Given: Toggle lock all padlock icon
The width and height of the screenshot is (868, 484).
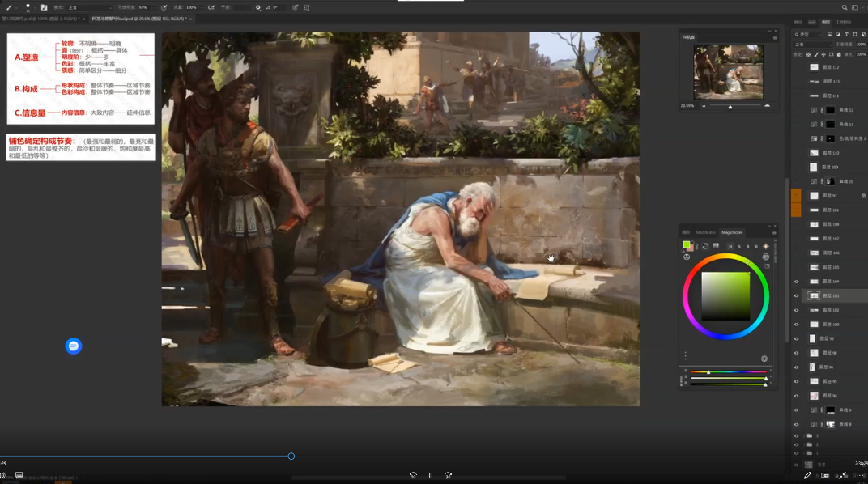Looking at the screenshot, I should coord(839,54).
